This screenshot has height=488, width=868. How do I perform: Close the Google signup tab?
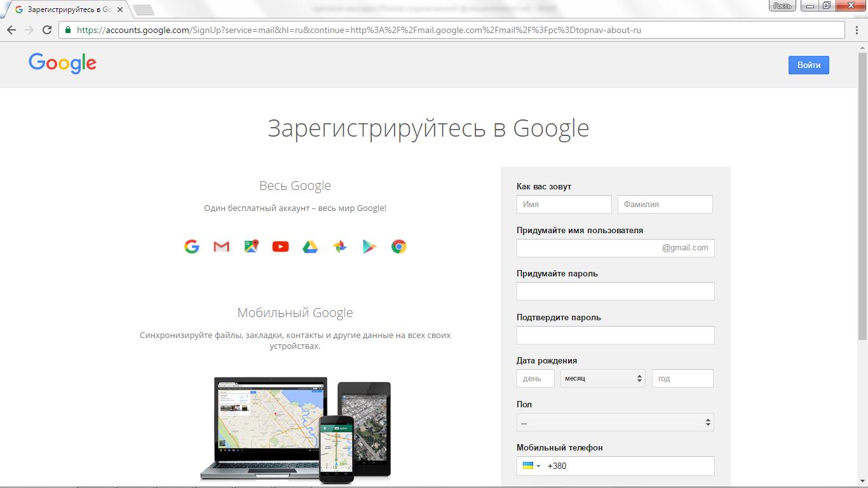click(x=120, y=10)
